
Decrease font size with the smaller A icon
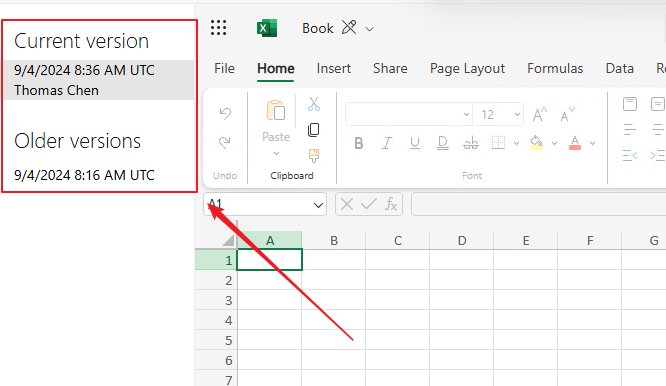(567, 114)
